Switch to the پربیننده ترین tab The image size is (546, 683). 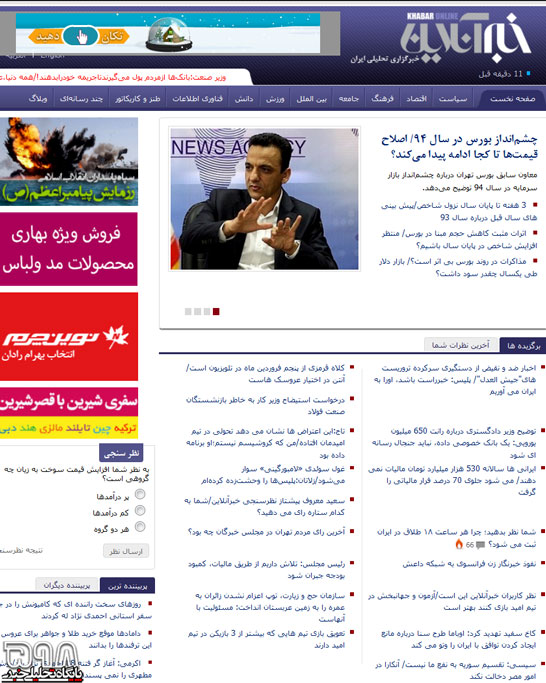(x=127, y=586)
